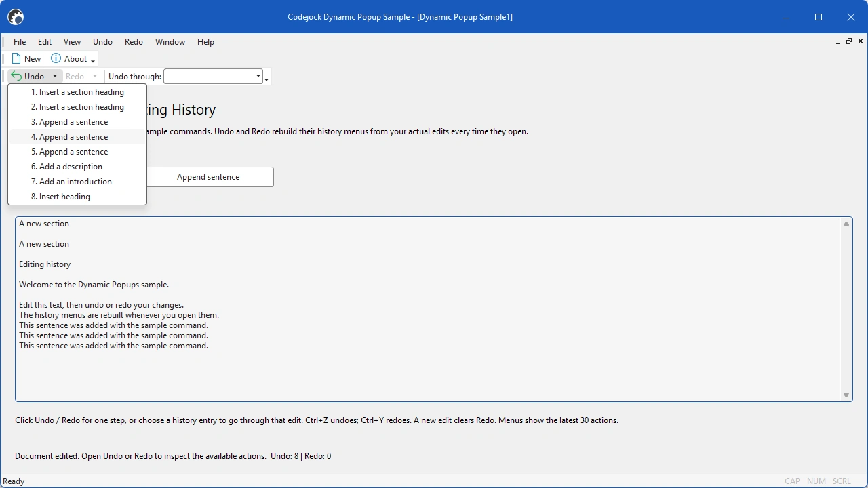Click the text editor scroll up arrow
The height and width of the screenshot is (488, 868).
click(x=846, y=224)
